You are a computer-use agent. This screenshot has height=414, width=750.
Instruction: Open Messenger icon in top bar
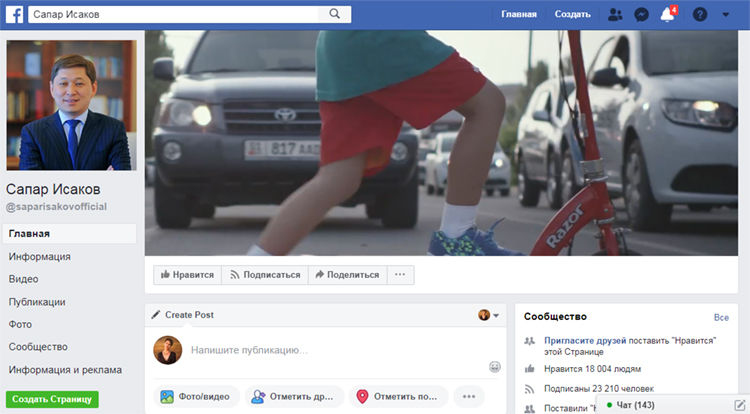tap(640, 14)
